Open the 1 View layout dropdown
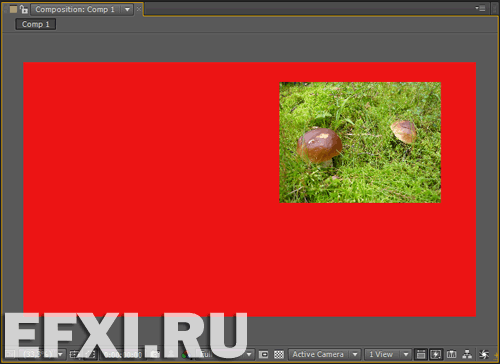The image size is (500, 364). 388,354
